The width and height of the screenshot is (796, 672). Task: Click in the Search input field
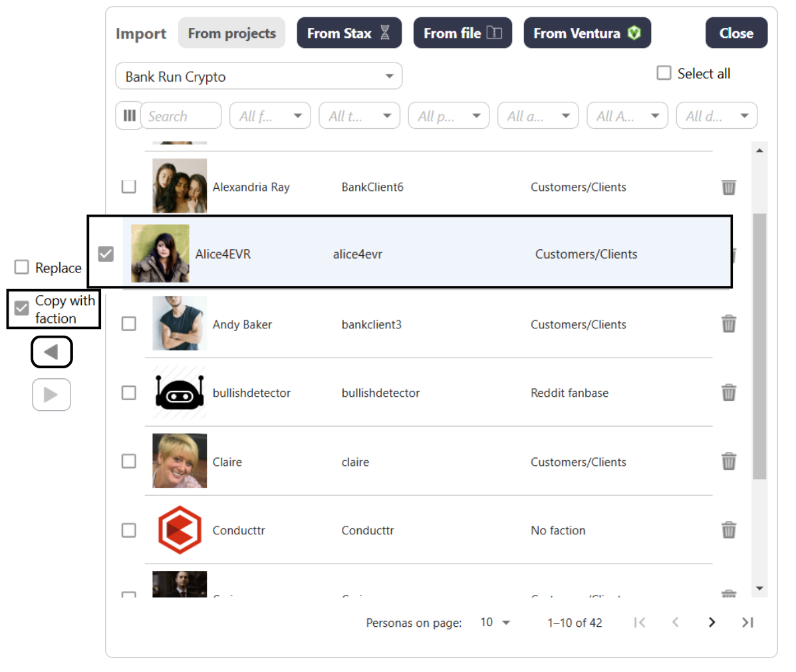(x=181, y=116)
